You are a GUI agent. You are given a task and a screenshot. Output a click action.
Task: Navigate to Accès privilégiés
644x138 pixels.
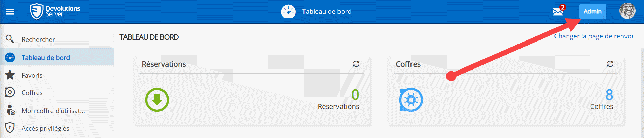45,128
